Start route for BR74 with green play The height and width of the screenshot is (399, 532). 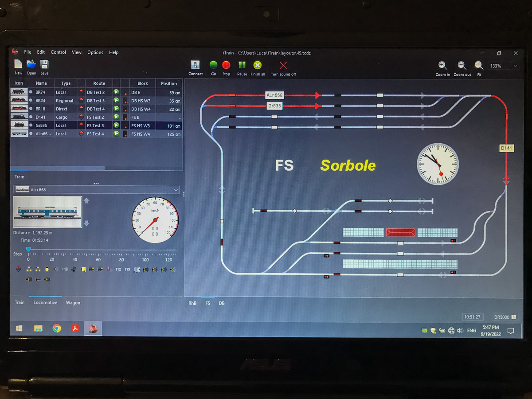(x=116, y=92)
